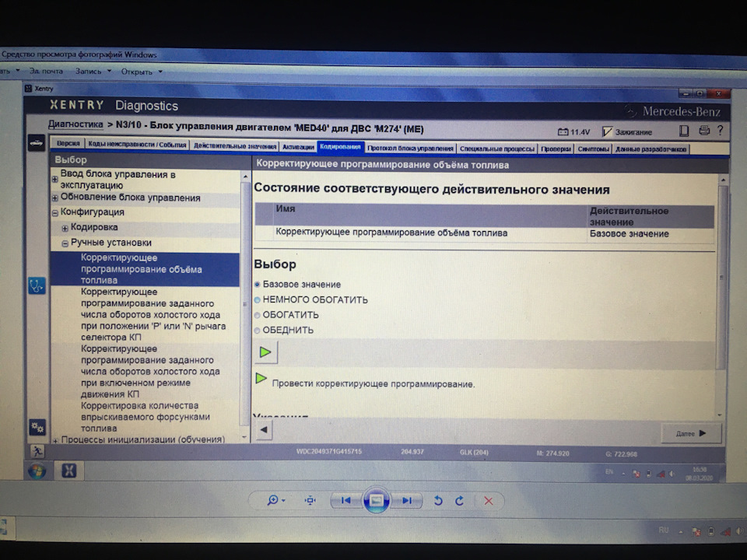Switch to Протокол блока управления tab
The width and height of the screenshot is (747, 560).
410,148
